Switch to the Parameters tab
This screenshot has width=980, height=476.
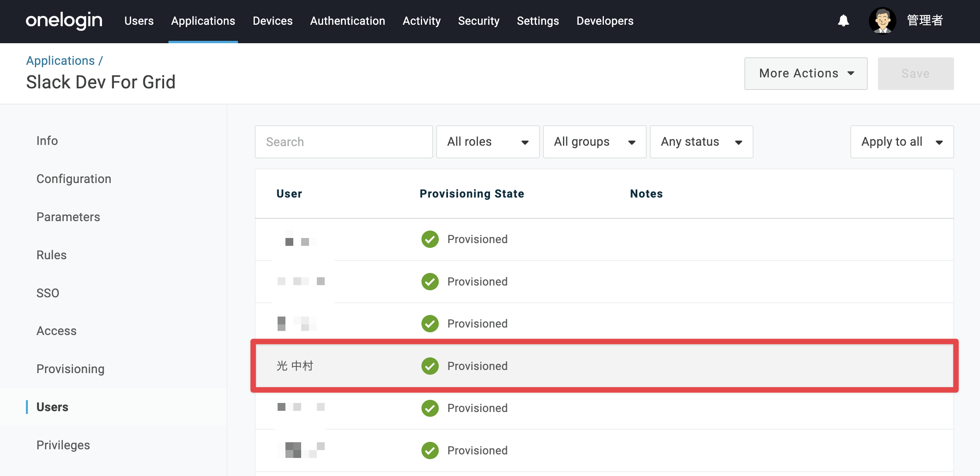click(x=68, y=217)
